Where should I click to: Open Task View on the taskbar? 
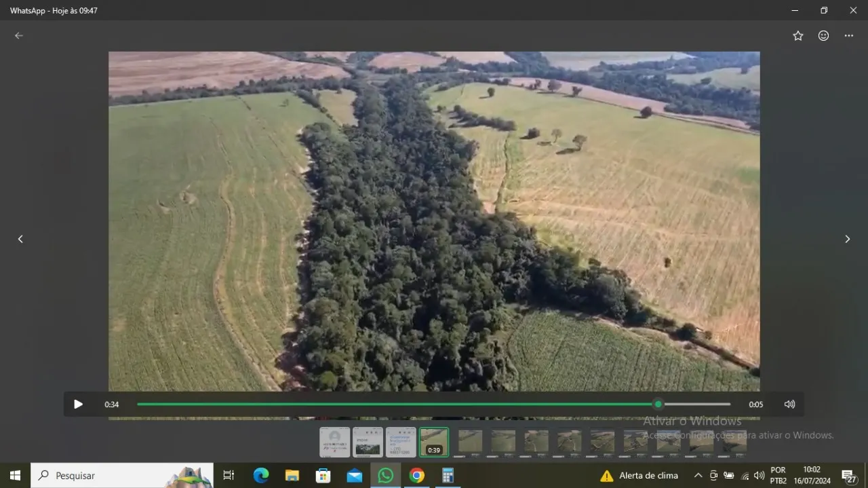point(229,476)
